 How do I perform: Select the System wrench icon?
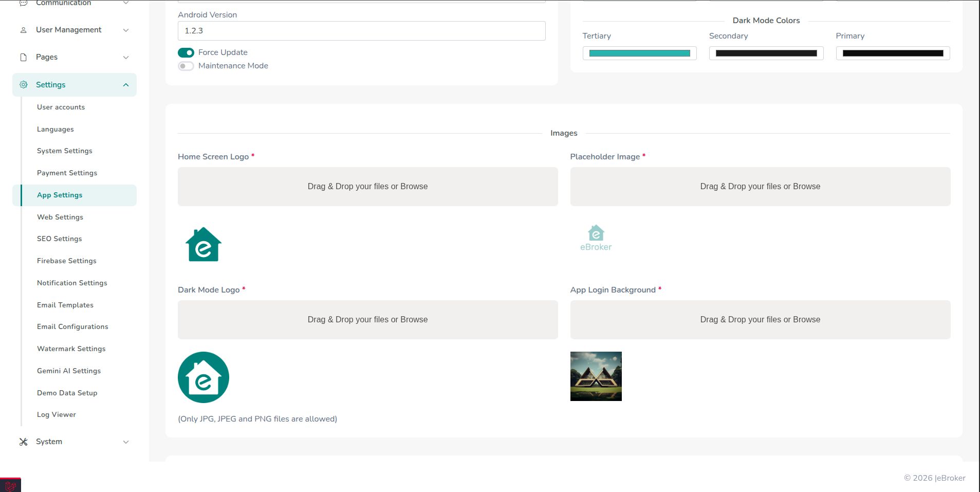(x=23, y=442)
